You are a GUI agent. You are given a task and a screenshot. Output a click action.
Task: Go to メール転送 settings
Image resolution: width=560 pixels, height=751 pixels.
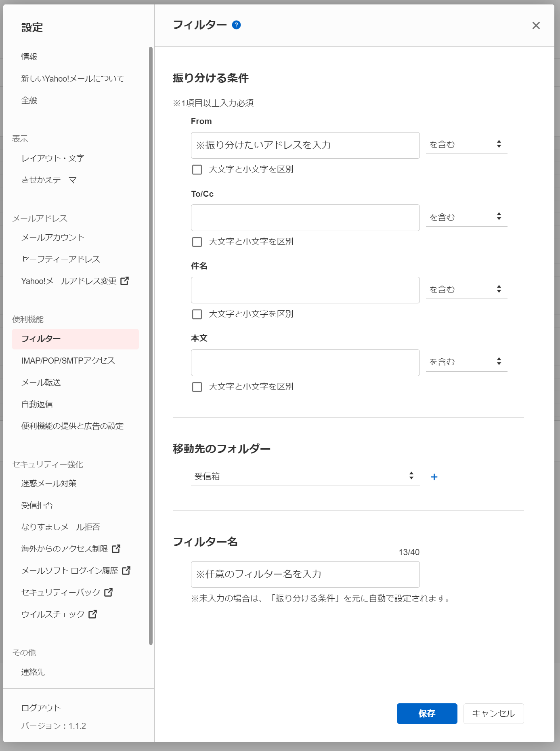coord(41,383)
